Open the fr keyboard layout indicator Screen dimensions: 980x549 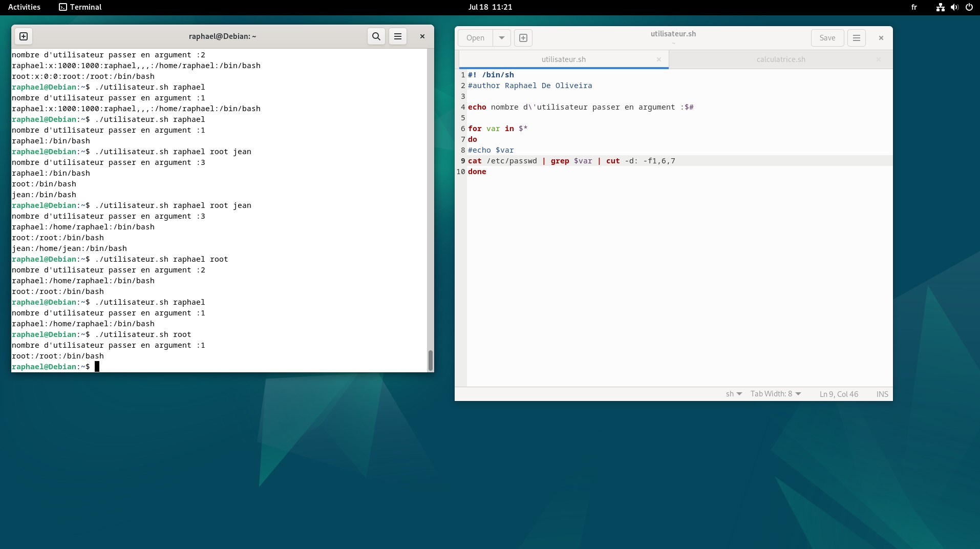point(914,7)
